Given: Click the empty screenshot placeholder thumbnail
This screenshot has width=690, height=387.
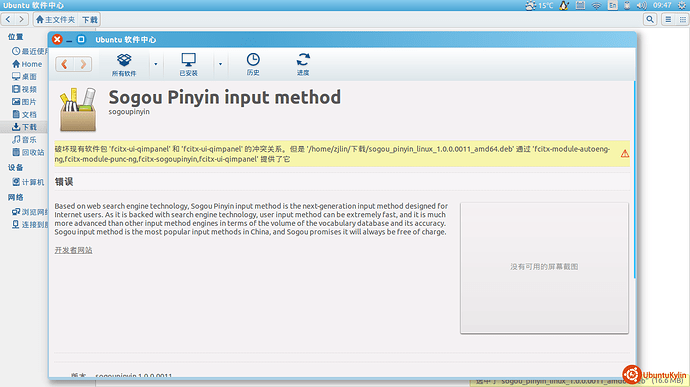Looking at the screenshot, I should 544,268.
